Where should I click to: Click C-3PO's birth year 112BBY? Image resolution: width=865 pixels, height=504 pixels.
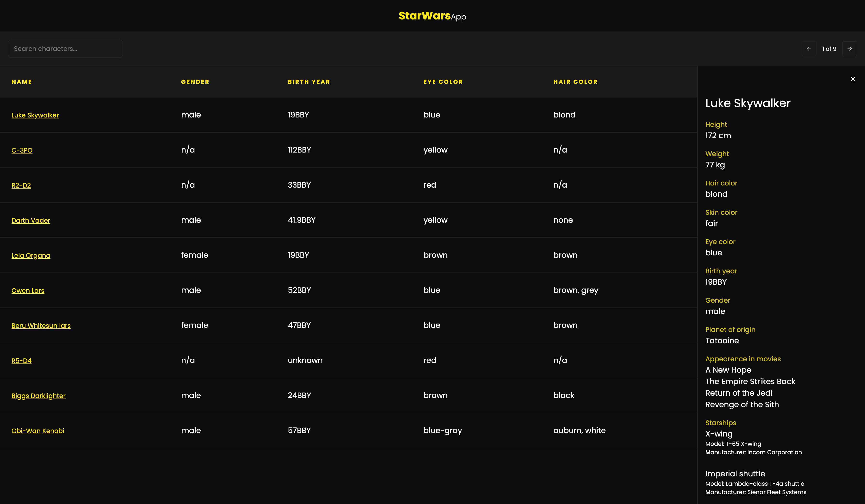299,150
